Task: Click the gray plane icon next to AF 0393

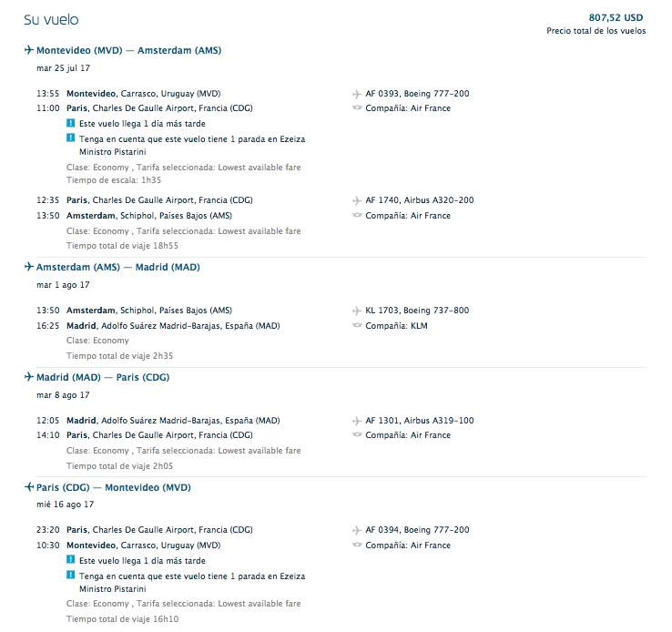Action: (x=357, y=94)
